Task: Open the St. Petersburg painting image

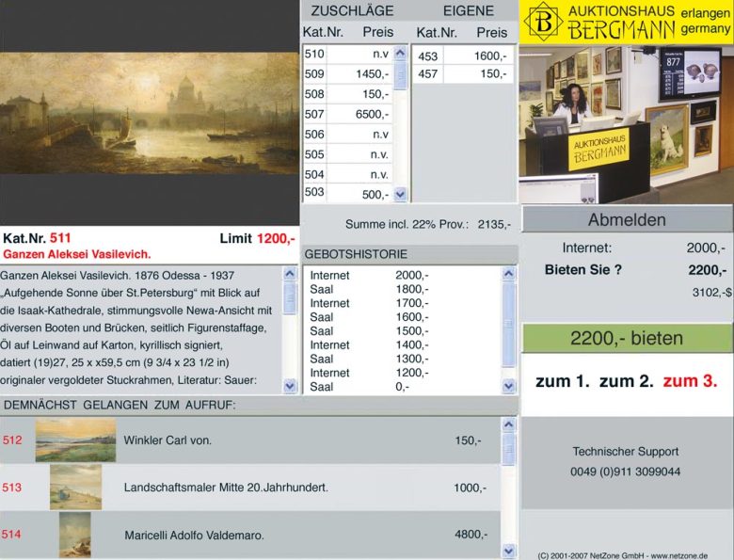Action: (x=150, y=113)
